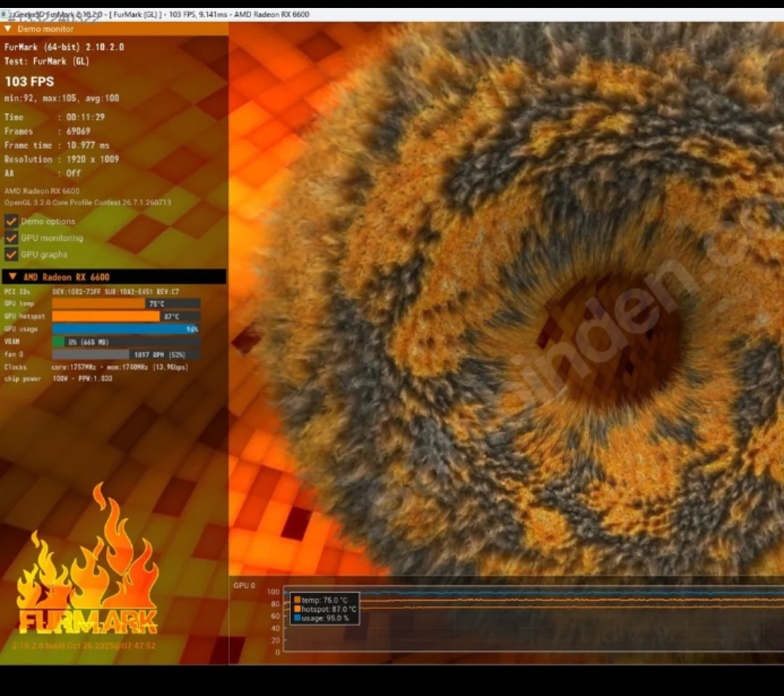Click the "min:92, max:105, avg:100" line
The width and height of the screenshot is (784, 696).
click(62, 98)
